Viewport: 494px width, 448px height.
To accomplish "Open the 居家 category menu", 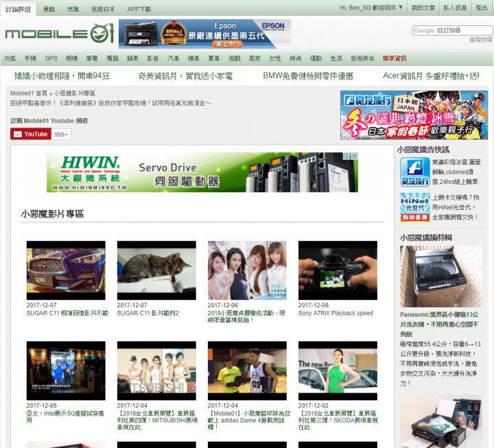I will tap(255, 58).
